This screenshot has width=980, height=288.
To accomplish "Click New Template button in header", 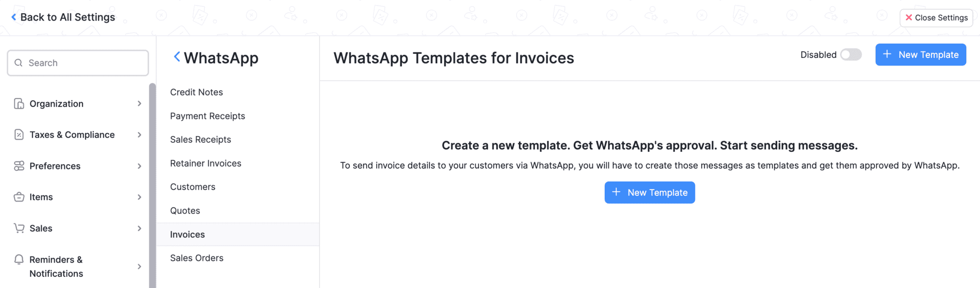I will click(x=920, y=55).
